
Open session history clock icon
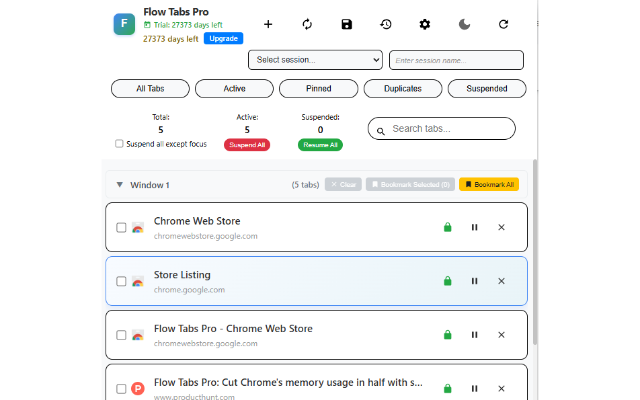point(386,24)
